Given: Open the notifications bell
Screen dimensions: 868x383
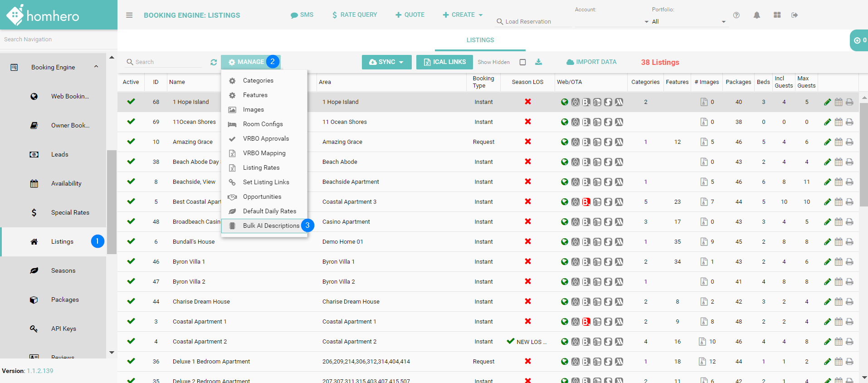Looking at the screenshot, I should coord(757,15).
